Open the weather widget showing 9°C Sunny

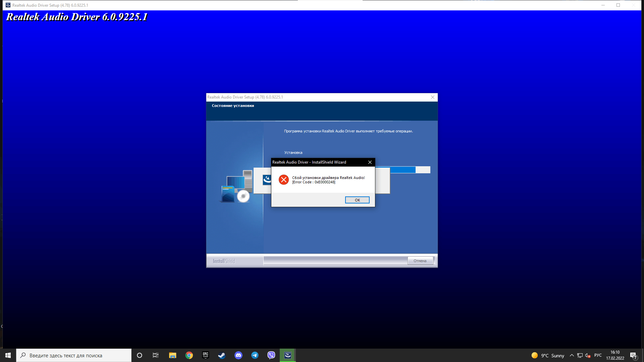tap(548, 356)
